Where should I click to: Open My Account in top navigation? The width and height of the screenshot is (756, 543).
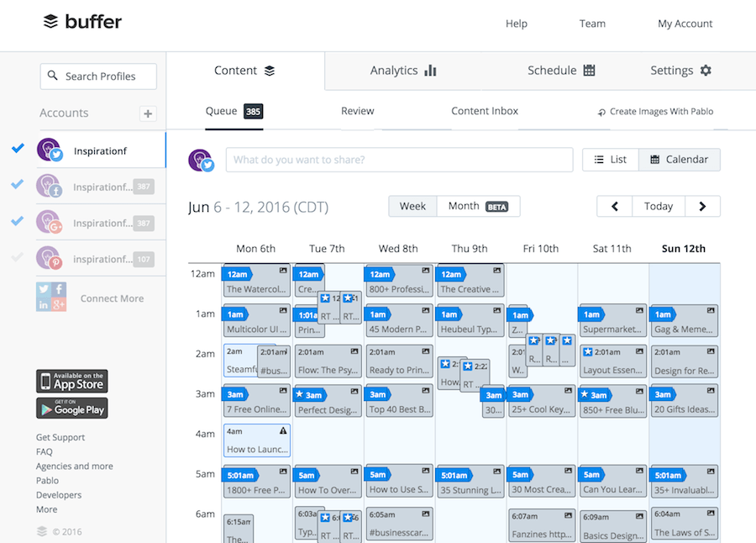click(x=685, y=24)
